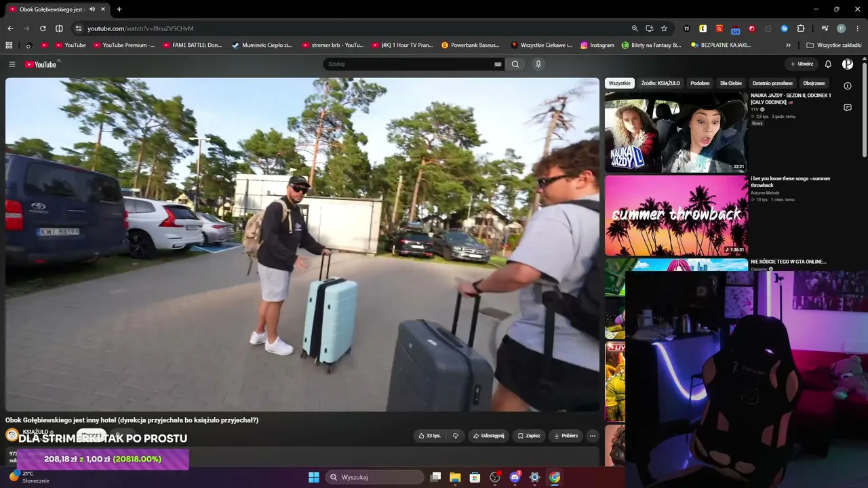Image resolution: width=868 pixels, height=488 pixels.
Task: Open the weather widget showing 21°C
Action: 28,477
